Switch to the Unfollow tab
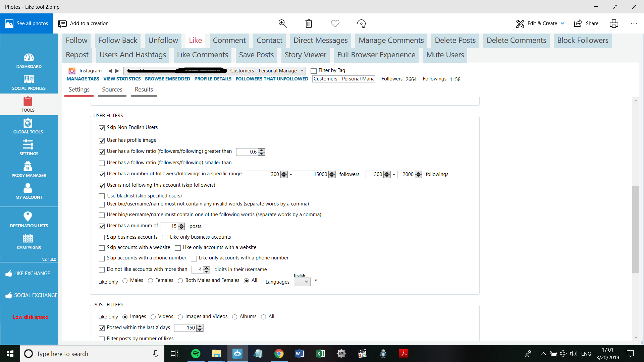This screenshot has height=362, width=644. coord(163,40)
